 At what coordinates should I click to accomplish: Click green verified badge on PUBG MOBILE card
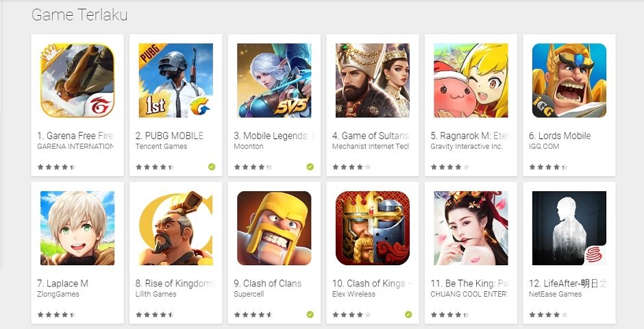[212, 167]
